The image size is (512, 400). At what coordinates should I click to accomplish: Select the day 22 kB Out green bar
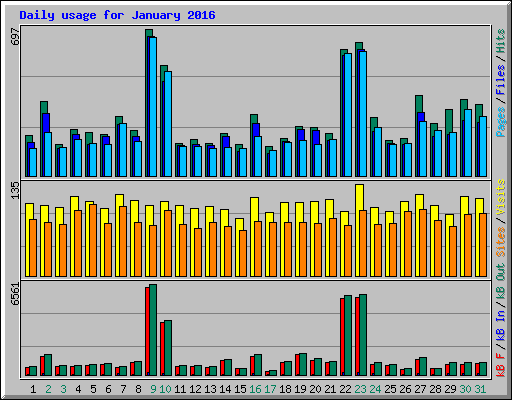[348, 336]
